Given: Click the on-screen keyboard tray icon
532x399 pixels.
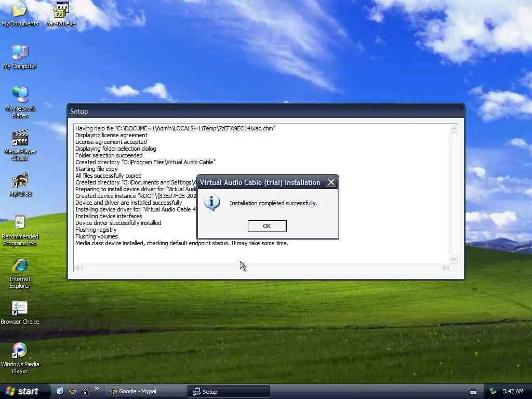Looking at the screenshot, I should 473,392.
